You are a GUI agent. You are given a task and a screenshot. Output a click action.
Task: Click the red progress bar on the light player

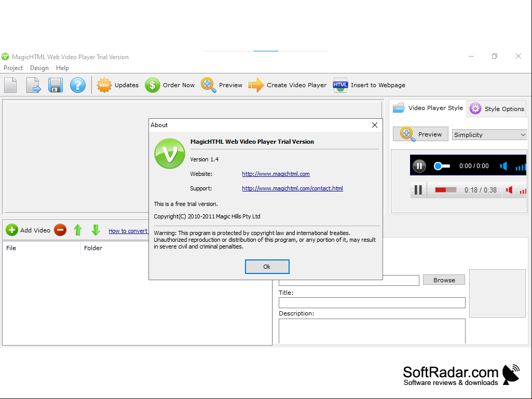(445, 190)
